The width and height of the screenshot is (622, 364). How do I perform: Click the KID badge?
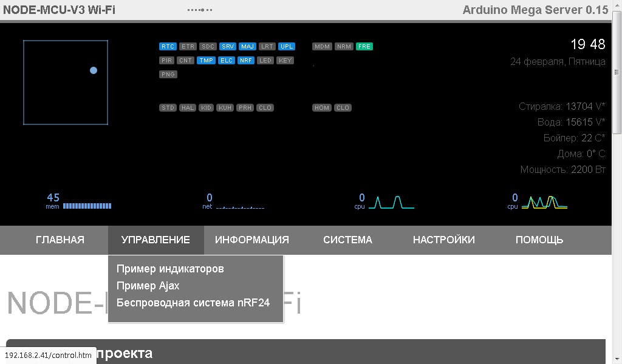click(207, 107)
